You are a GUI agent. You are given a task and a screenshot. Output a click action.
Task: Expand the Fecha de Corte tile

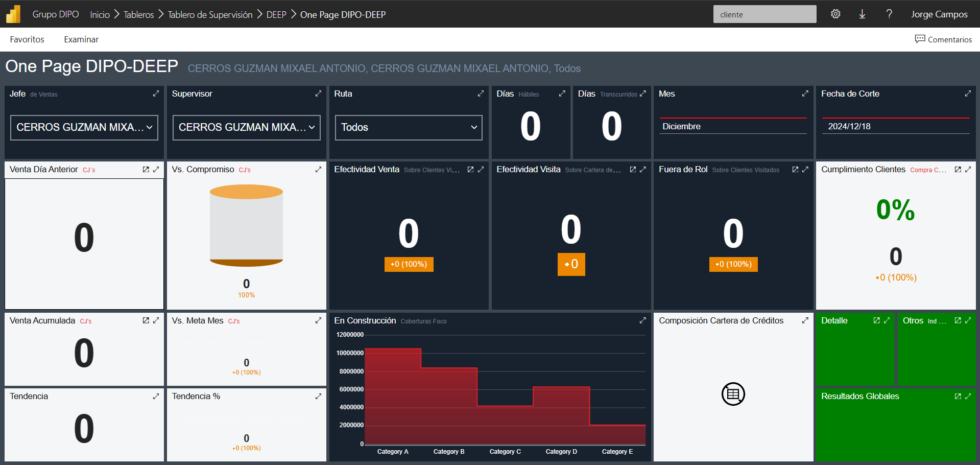pyautogui.click(x=968, y=94)
